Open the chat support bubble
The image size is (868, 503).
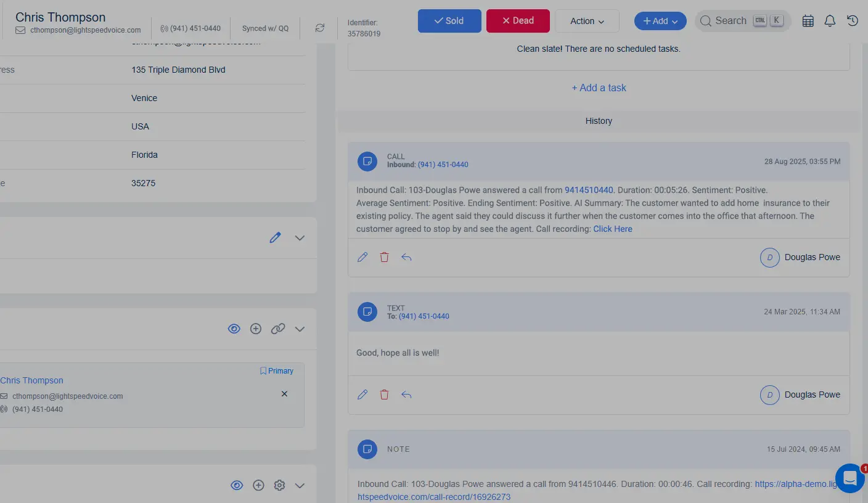[850, 478]
